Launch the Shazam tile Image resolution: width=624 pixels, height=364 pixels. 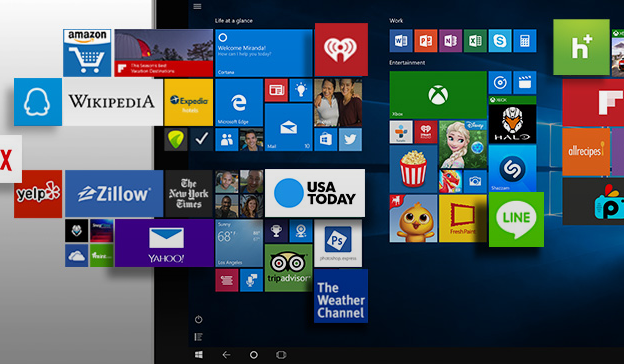click(x=512, y=168)
